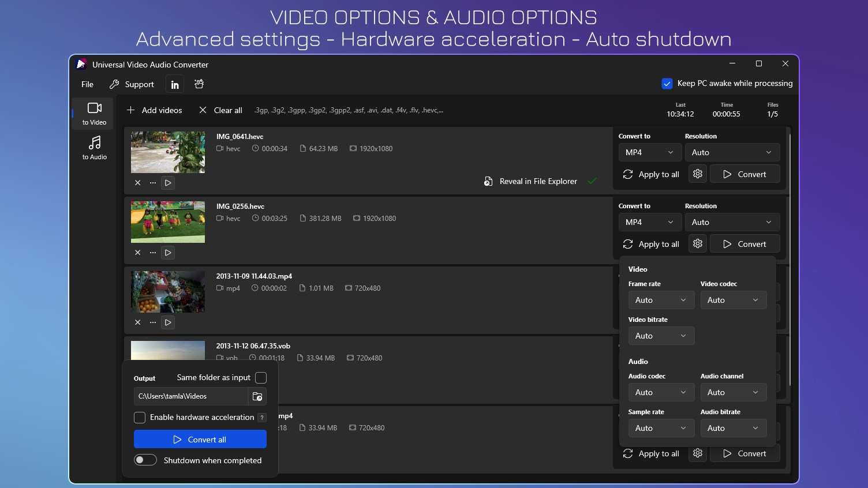Open Resolution dropdown for IMG_0641.hevc

point(732,152)
